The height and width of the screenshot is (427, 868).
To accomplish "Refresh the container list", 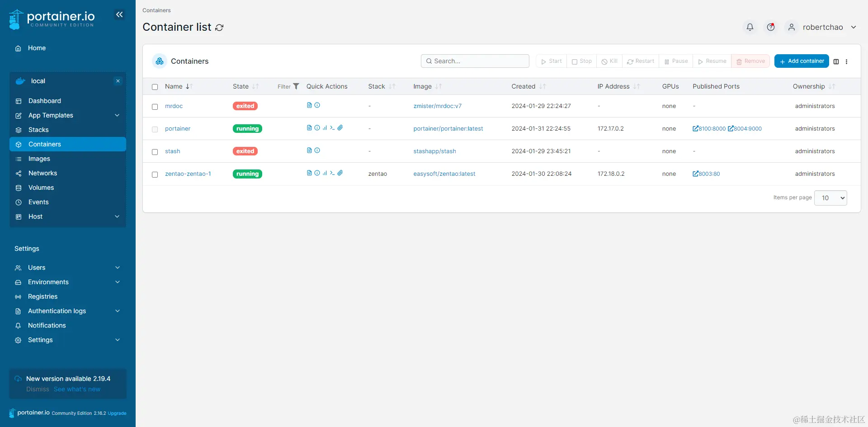I will click(x=219, y=28).
